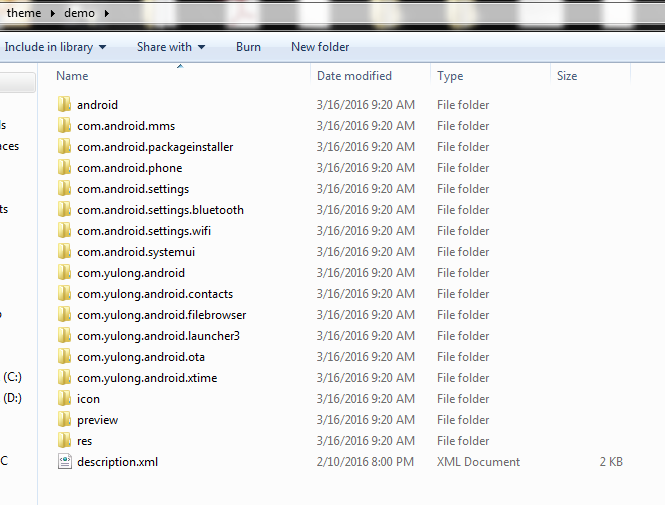Click the Burn toolbar button

point(248,47)
